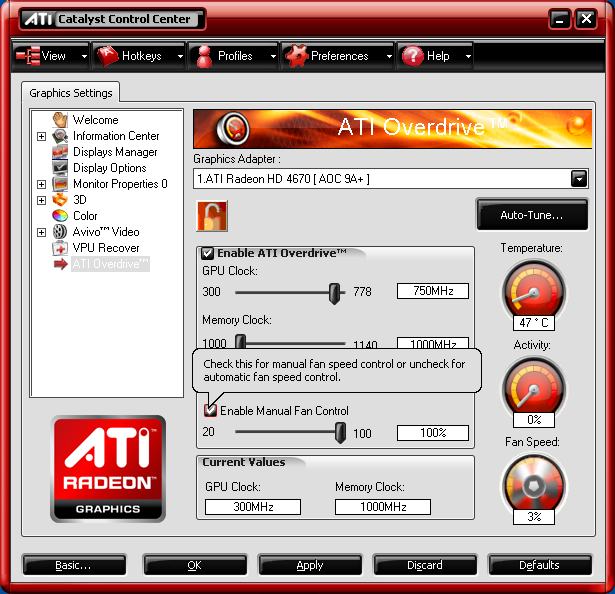This screenshot has width=615, height=594.
Task: Click the Auto-Tune button
Action: tap(532, 215)
